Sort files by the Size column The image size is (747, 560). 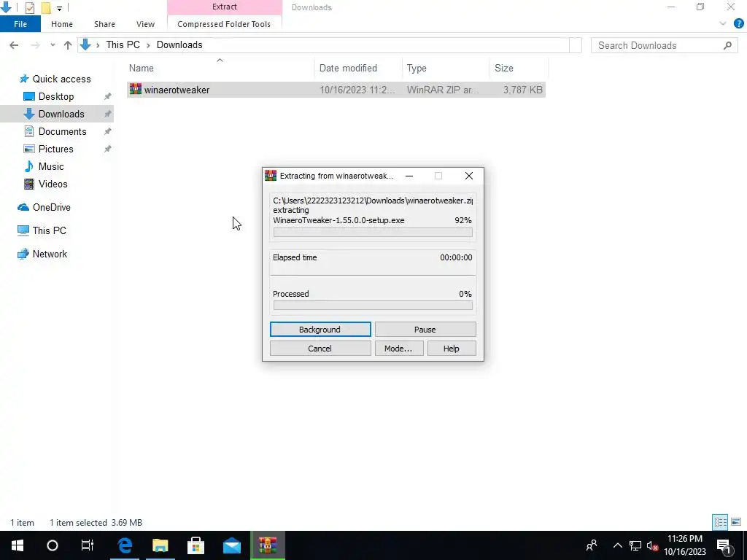pyautogui.click(x=519, y=68)
